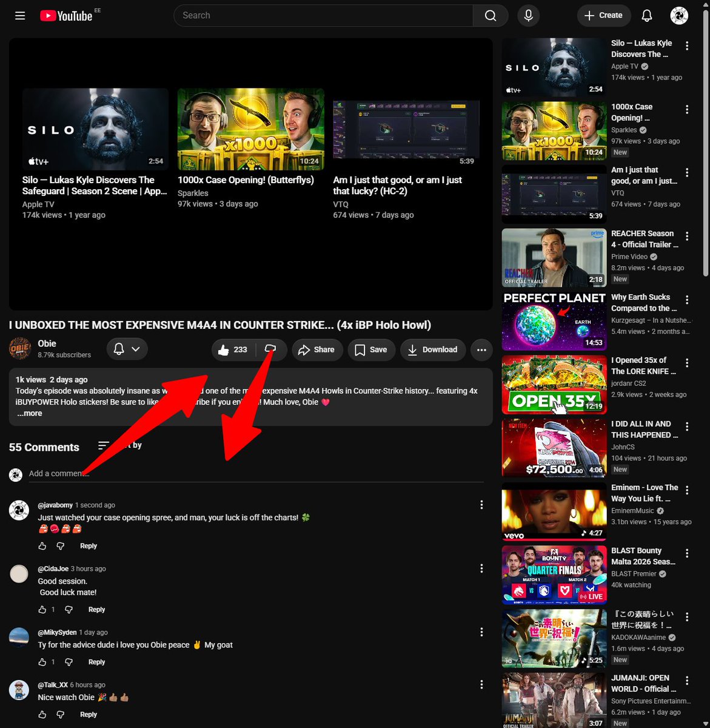Open the Create menu
Viewport: 710px width, 728px height.
click(x=604, y=16)
